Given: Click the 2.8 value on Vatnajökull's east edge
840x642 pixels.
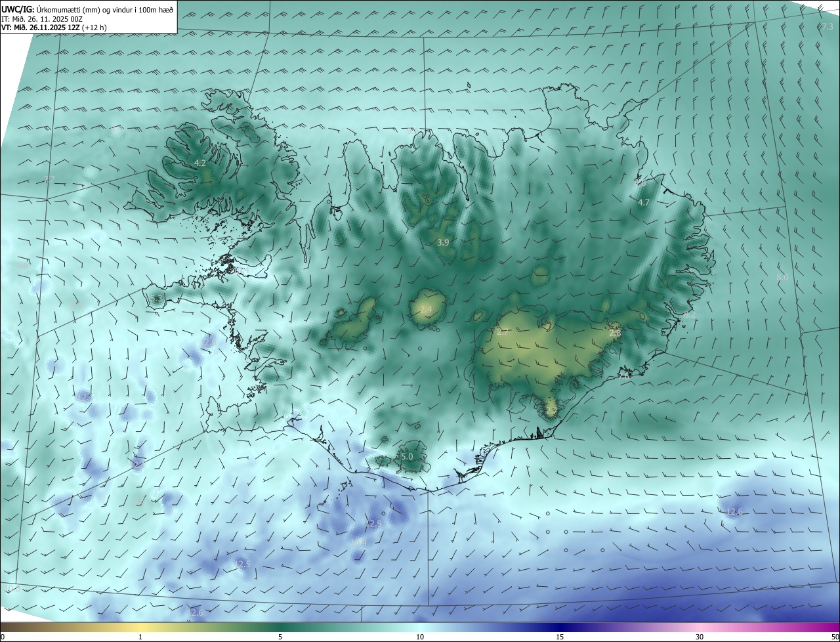Looking at the screenshot, I should [615, 333].
